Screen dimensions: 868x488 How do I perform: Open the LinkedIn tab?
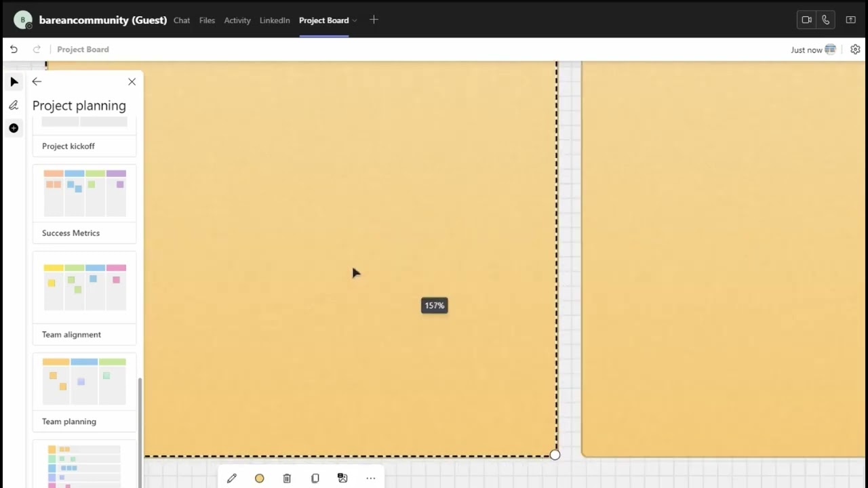[x=275, y=20]
